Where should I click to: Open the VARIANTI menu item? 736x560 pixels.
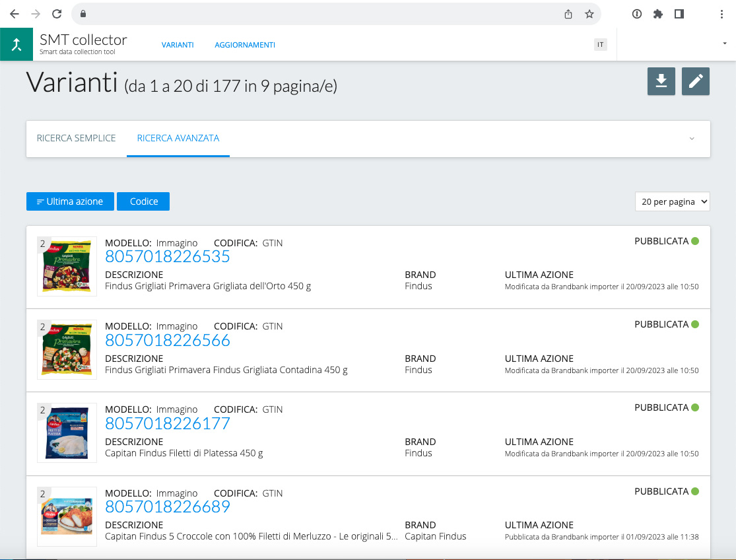tap(178, 45)
